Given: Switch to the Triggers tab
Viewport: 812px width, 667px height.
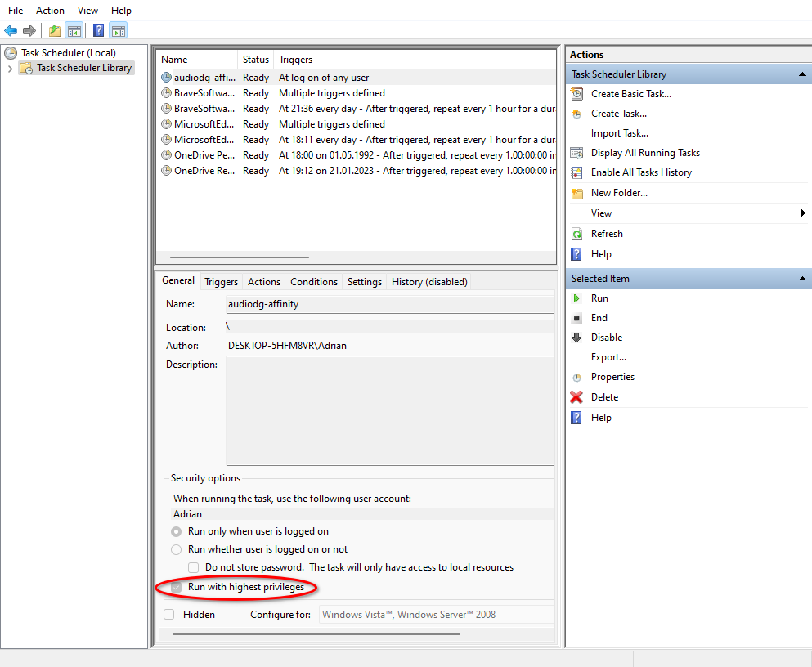Looking at the screenshot, I should (221, 281).
